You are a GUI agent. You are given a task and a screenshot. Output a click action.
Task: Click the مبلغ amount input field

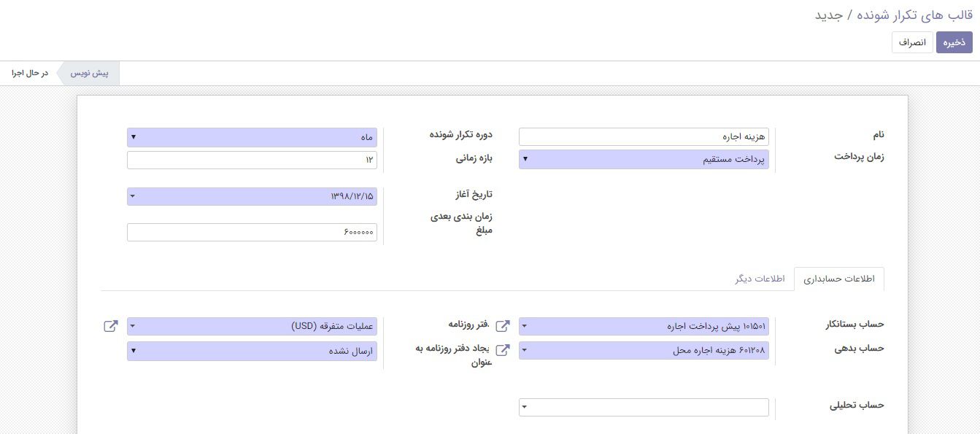(x=252, y=232)
